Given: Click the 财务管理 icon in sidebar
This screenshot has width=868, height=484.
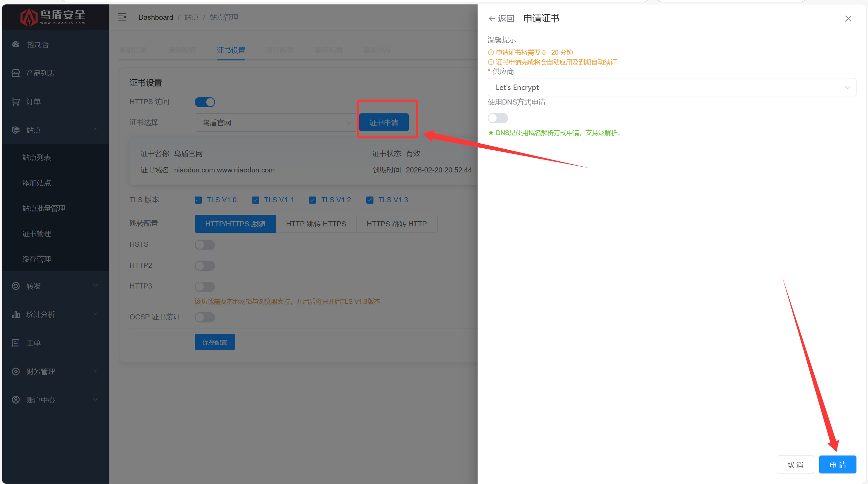Looking at the screenshot, I should (x=16, y=371).
